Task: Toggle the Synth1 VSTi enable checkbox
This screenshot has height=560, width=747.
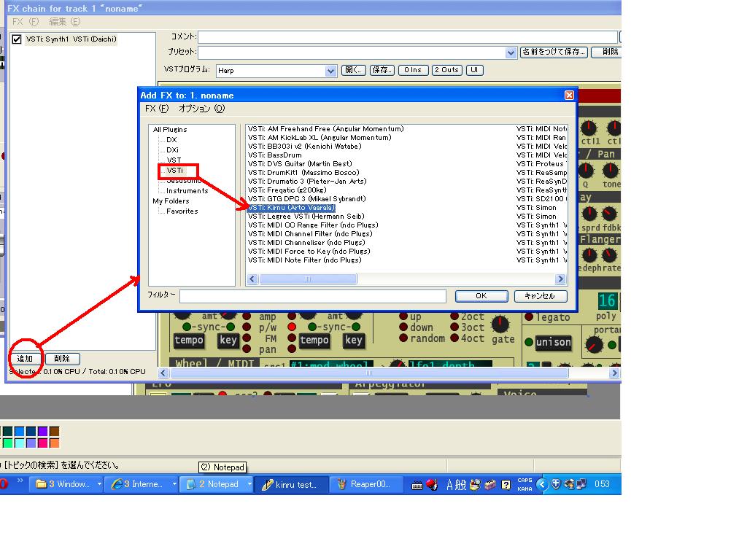Action: (17, 39)
